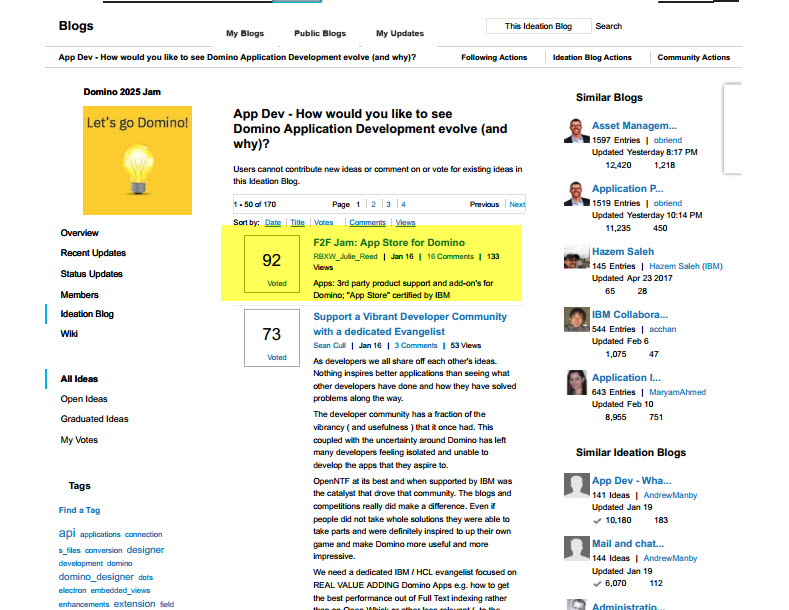Go to page 3 of ideas

point(388,204)
